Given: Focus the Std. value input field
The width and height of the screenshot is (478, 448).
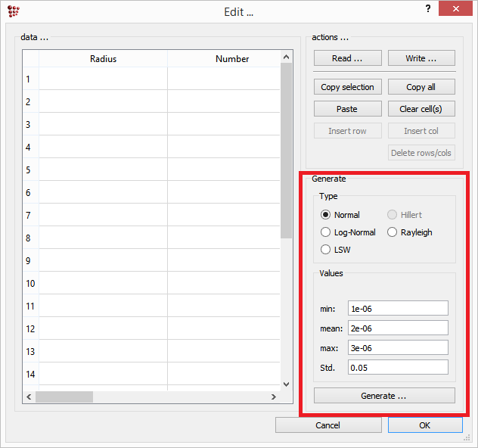Looking at the screenshot, I should 398,367.
